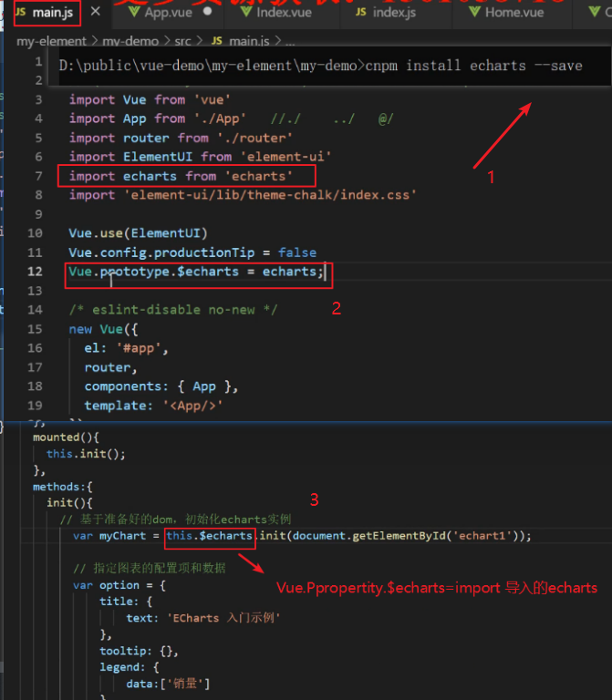Click the "template: '<App/>'" line
This screenshot has width=612, height=700.
tap(153, 406)
